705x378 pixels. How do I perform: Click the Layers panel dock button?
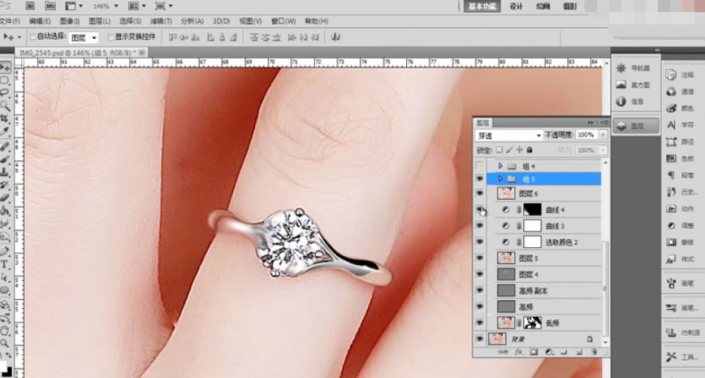pyautogui.click(x=636, y=126)
